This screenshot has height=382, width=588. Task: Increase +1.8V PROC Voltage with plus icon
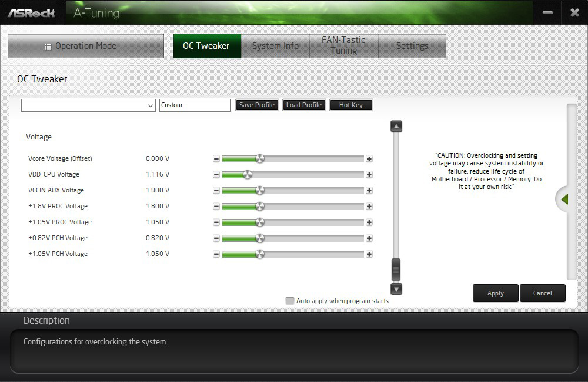pyautogui.click(x=369, y=207)
